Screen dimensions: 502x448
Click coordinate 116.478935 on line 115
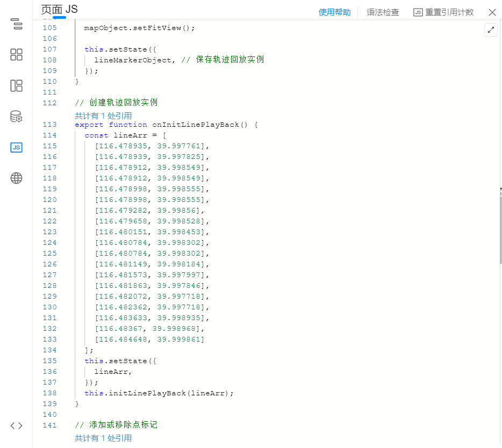click(123, 146)
